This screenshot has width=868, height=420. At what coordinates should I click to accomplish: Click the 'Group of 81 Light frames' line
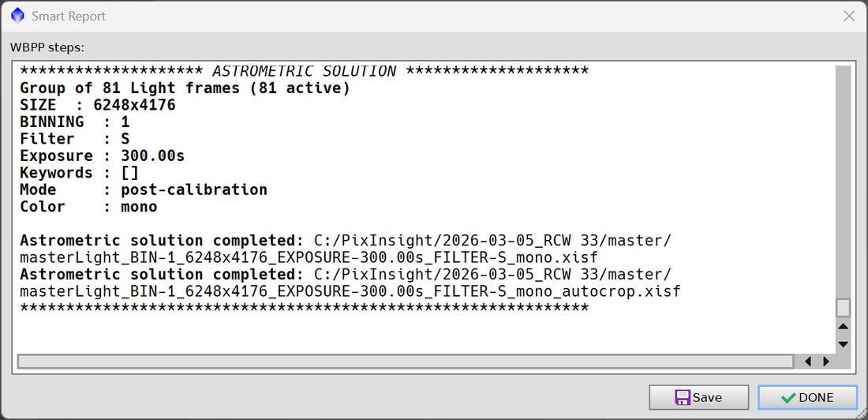point(185,88)
